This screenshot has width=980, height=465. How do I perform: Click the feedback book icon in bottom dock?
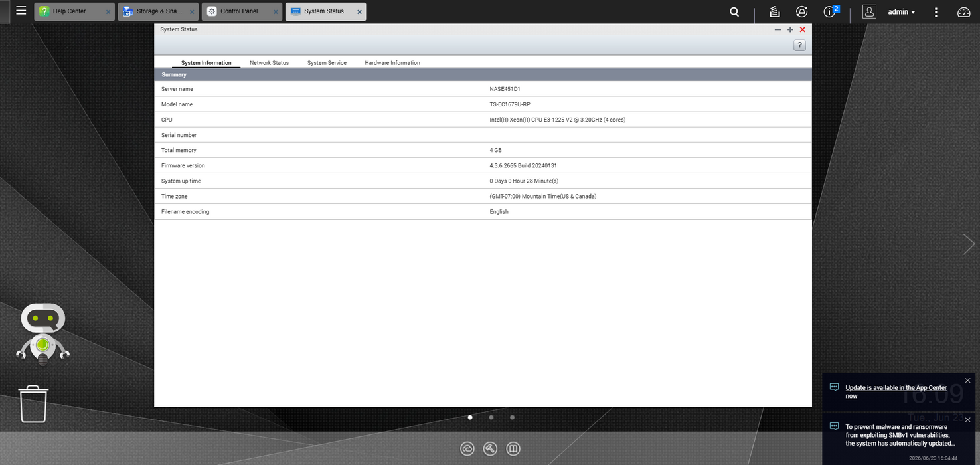pos(513,449)
